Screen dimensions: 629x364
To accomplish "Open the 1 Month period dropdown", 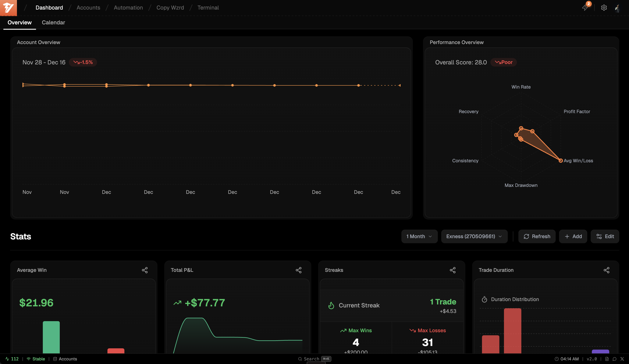I will pyautogui.click(x=419, y=236).
